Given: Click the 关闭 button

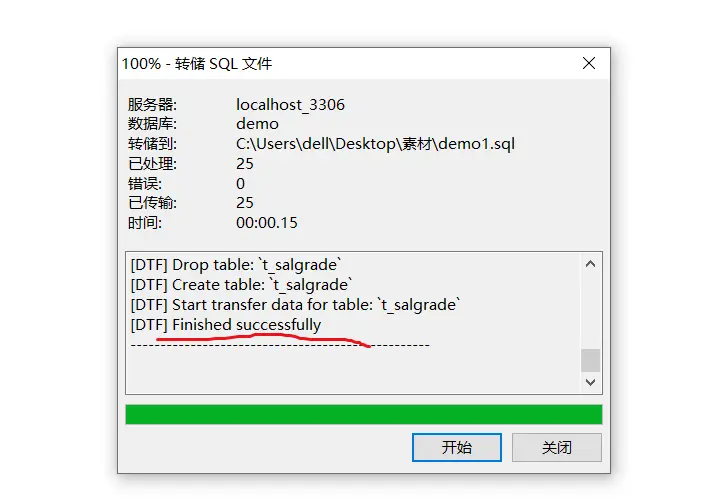Looking at the screenshot, I should pyautogui.click(x=557, y=447).
